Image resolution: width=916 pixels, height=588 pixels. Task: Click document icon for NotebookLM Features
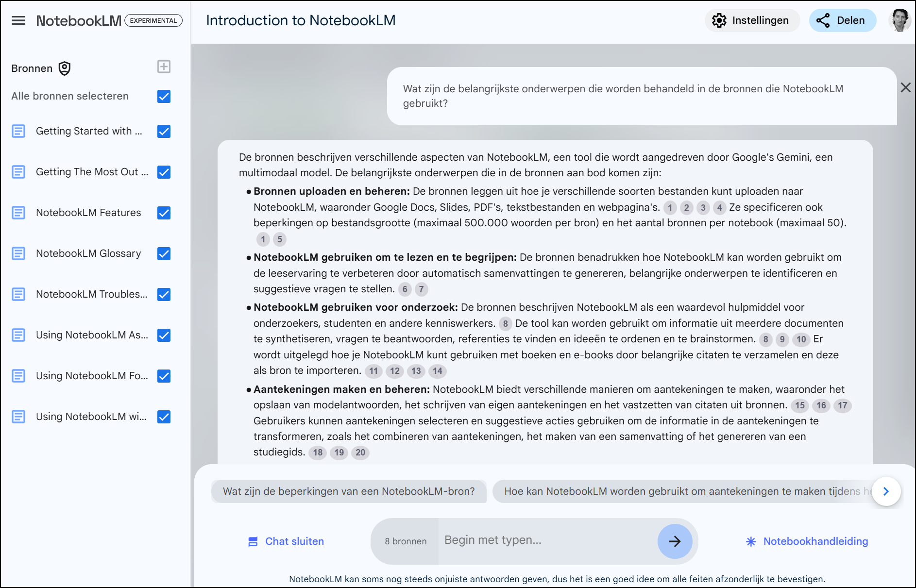point(18,213)
